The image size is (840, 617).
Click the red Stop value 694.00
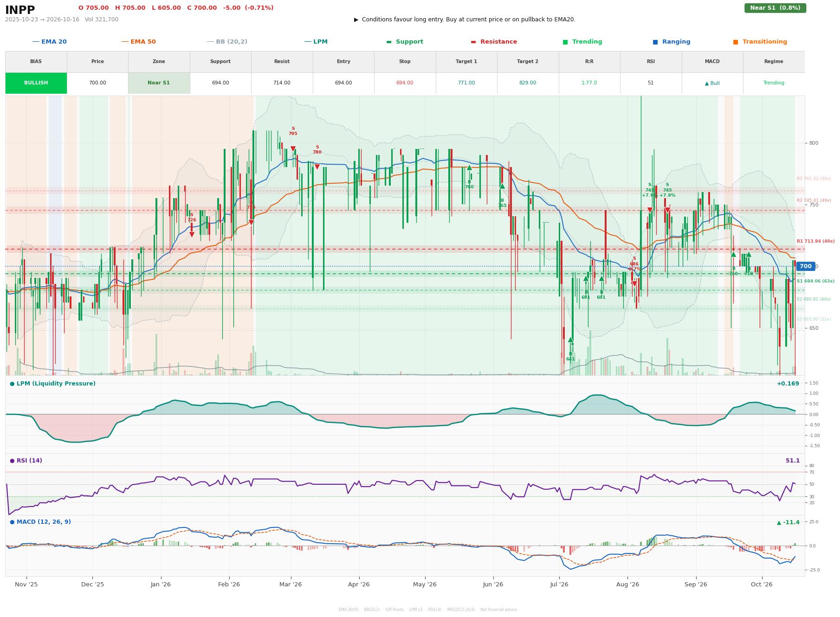pos(405,83)
